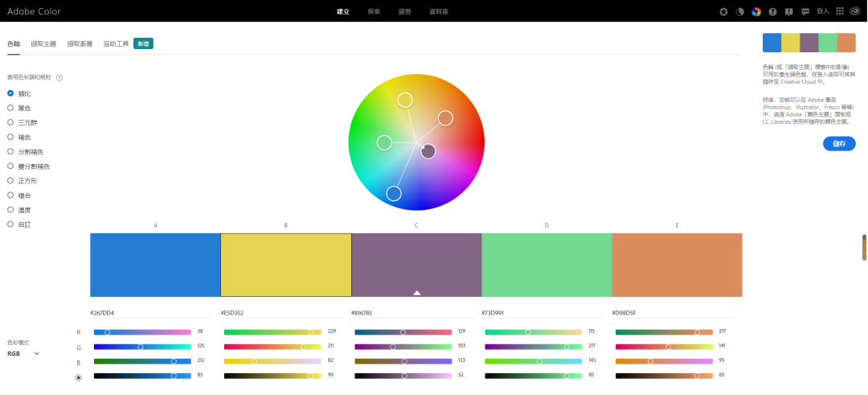Viewport: 868px width, 395px height.
Task: Click the teal 新增 badge
Action: 143,43
